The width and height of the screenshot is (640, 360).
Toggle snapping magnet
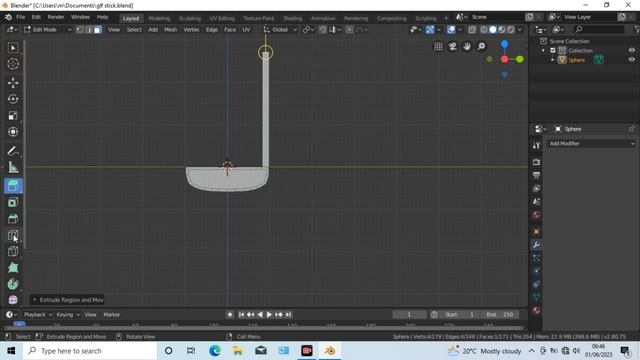pyautogui.click(x=322, y=30)
